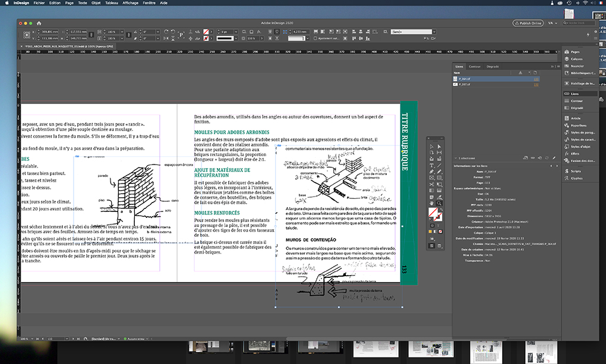This screenshot has width=606, height=364.
Task: Toggle the constrain scale proportions link
Action: [x=128, y=35]
